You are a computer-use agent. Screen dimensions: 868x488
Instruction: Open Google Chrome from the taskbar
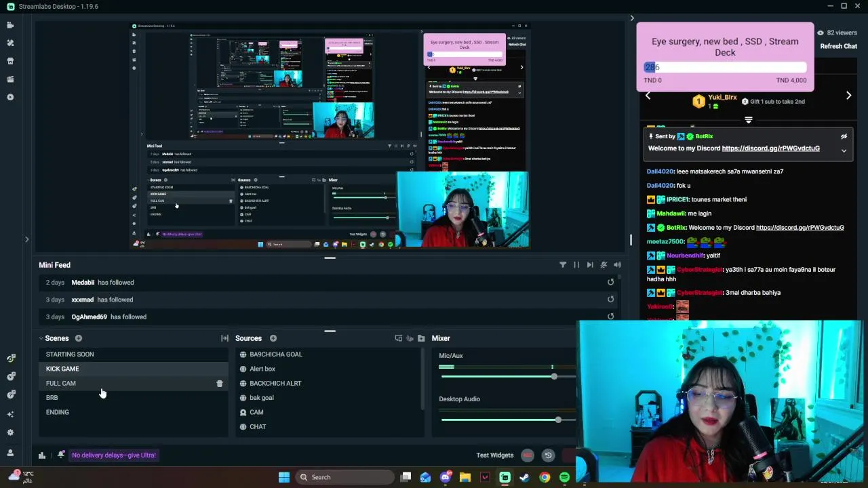coord(545,477)
